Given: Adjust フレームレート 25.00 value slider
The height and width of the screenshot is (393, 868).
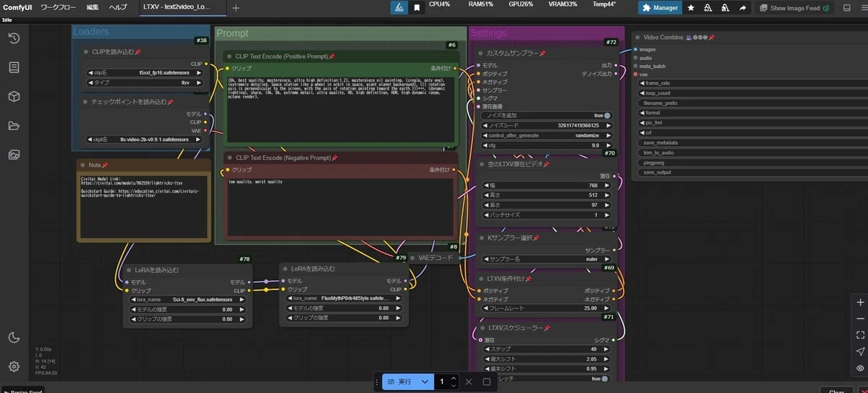Looking at the screenshot, I should (x=548, y=308).
